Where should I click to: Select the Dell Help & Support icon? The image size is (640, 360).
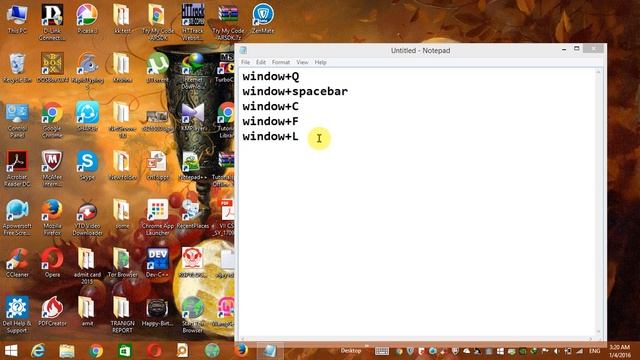click(x=17, y=314)
